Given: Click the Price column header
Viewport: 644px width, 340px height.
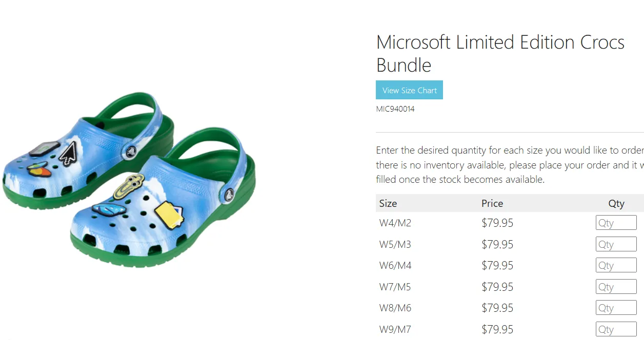Looking at the screenshot, I should (492, 203).
